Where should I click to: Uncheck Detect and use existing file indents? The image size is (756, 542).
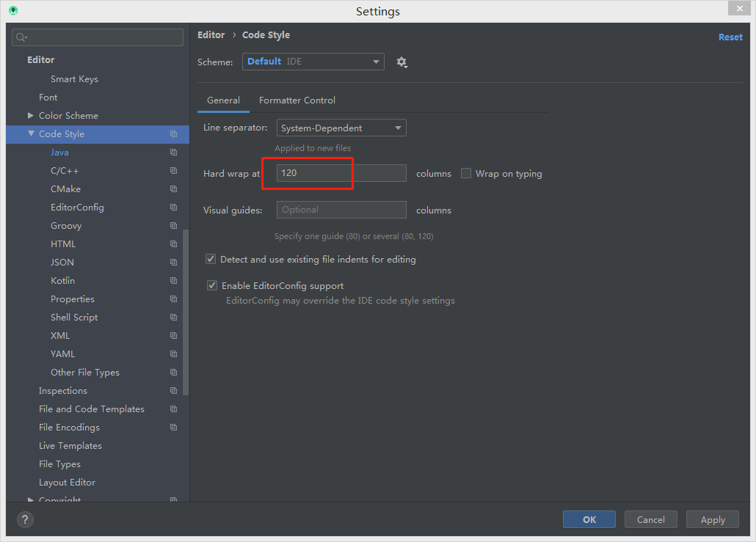[x=211, y=260]
